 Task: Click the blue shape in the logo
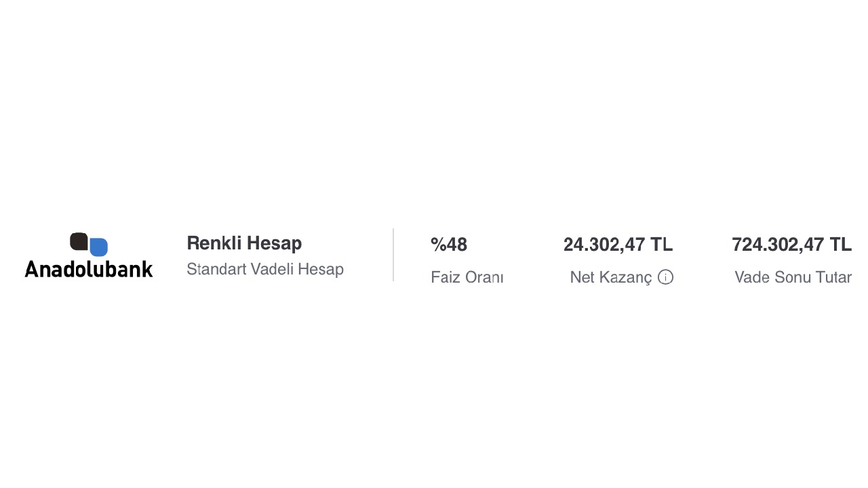click(x=99, y=247)
